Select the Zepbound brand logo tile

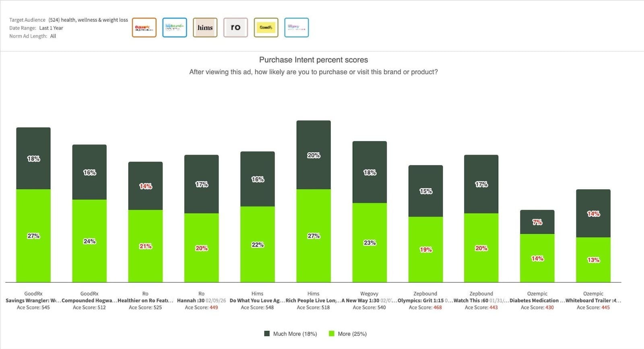175,27
